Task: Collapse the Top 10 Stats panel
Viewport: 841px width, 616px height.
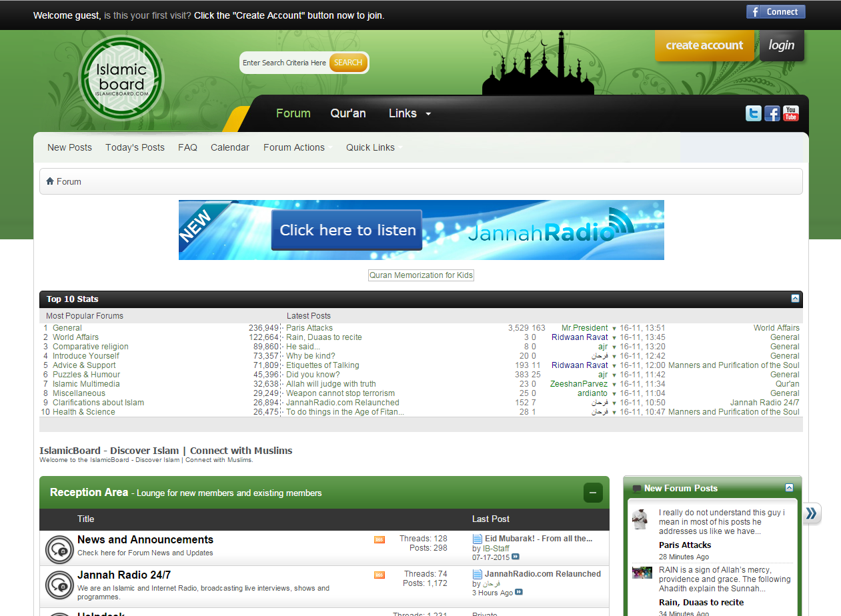Action: pyautogui.click(x=795, y=299)
